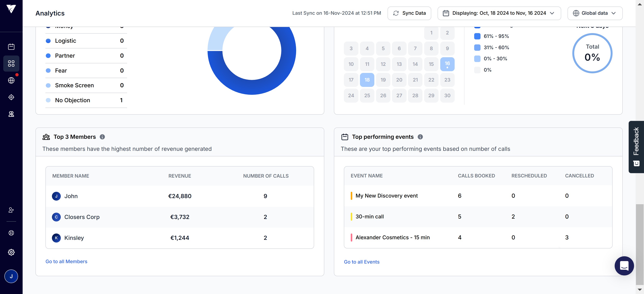Open the team members sidebar icon
This screenshot has width=644, height=294.
click(11, 114)
